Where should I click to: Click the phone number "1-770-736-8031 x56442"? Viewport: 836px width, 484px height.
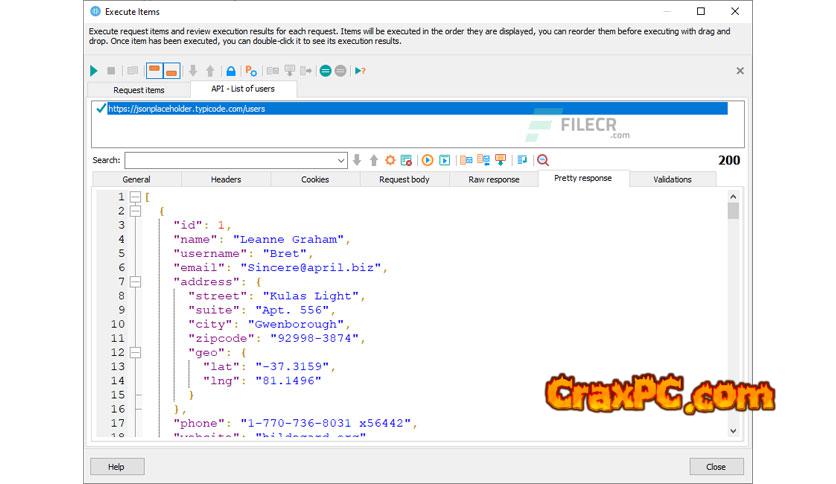tap(326, 423)
